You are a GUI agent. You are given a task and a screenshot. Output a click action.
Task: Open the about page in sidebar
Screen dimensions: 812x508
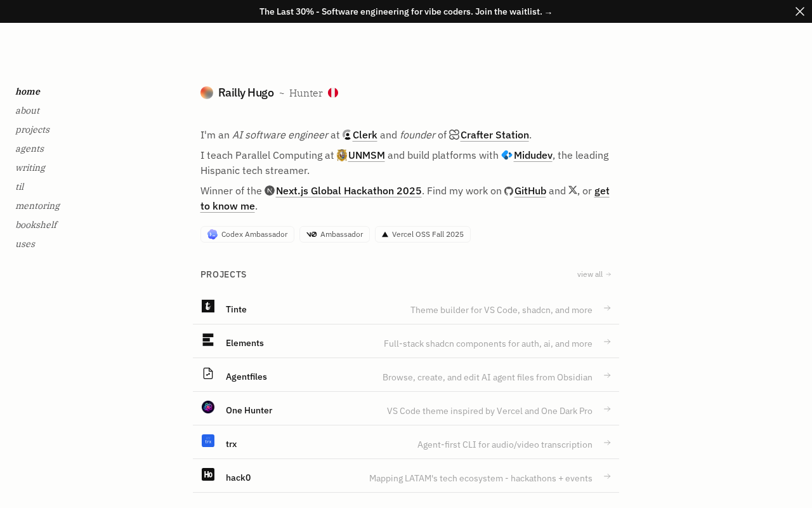coord(27,110)
